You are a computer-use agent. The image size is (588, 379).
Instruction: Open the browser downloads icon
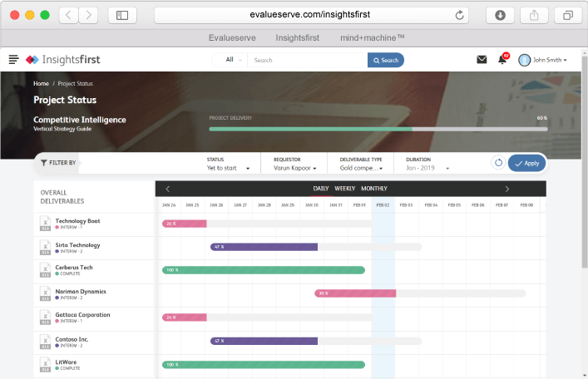[x=500, y=15]
